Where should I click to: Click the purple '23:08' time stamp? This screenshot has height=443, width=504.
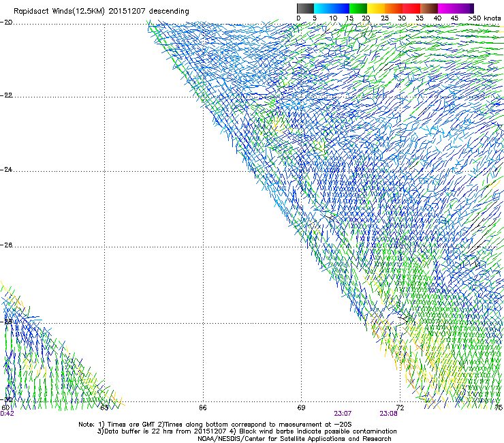(388, 414)
